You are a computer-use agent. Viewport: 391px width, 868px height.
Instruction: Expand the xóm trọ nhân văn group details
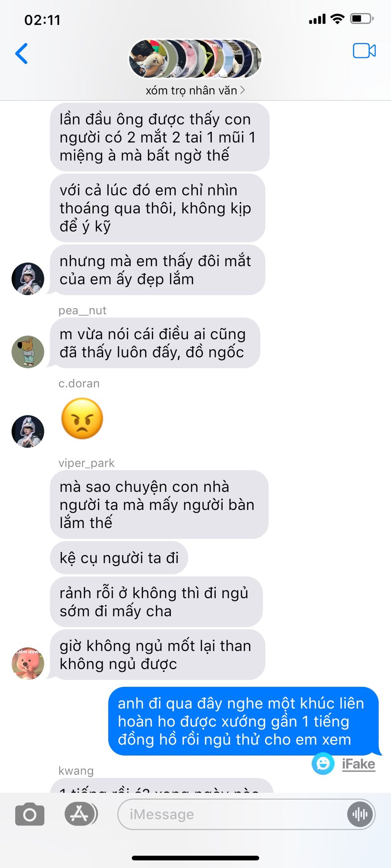click(x=195, y=90)
